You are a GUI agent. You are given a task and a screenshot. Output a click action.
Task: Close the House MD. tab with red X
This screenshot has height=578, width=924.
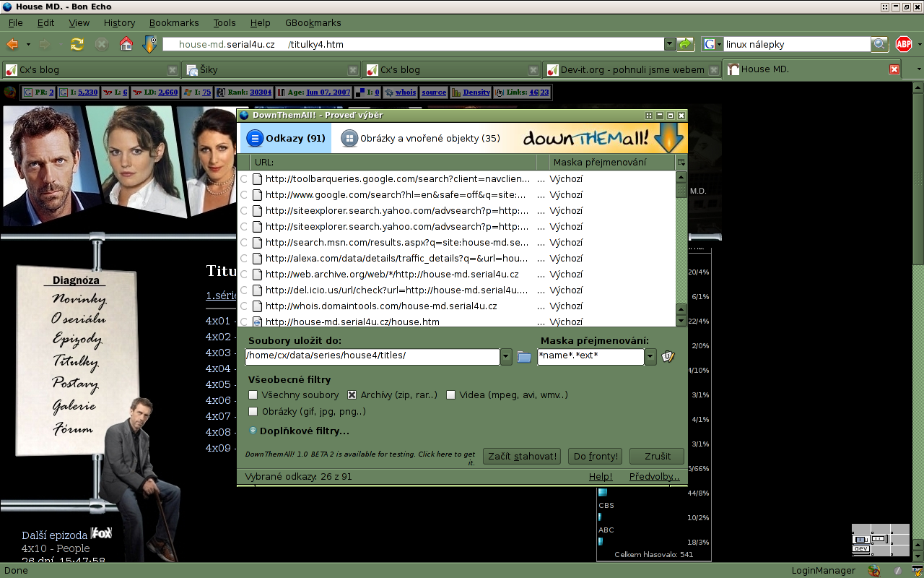point(894,69)
